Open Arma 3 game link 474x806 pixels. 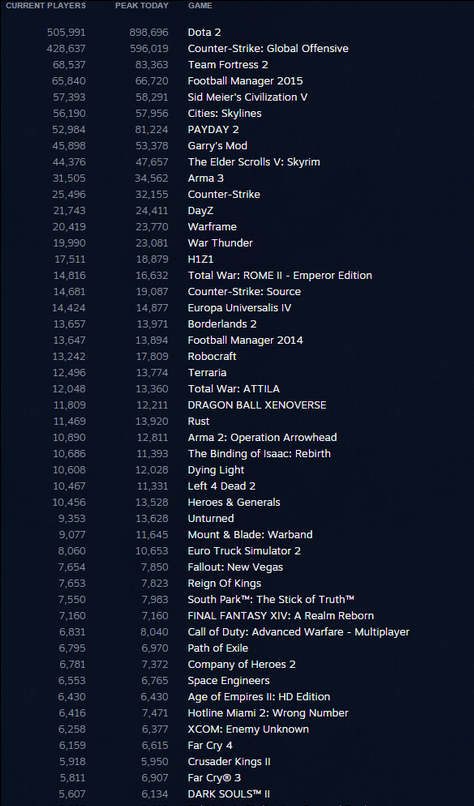coord(206,178)
